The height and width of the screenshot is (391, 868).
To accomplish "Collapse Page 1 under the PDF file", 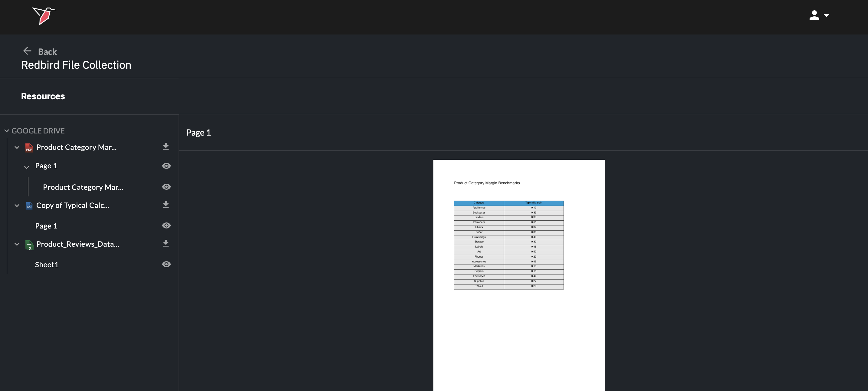I will (x=27, y=167).
